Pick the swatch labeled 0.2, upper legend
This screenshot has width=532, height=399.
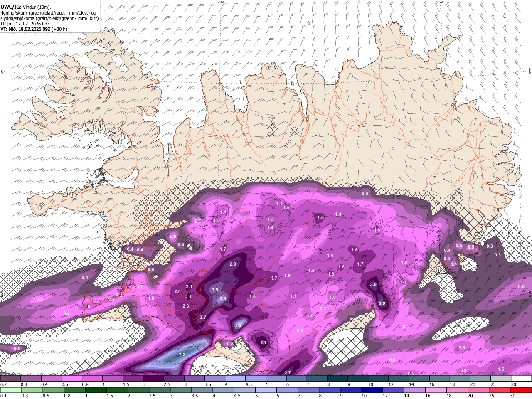10,378
